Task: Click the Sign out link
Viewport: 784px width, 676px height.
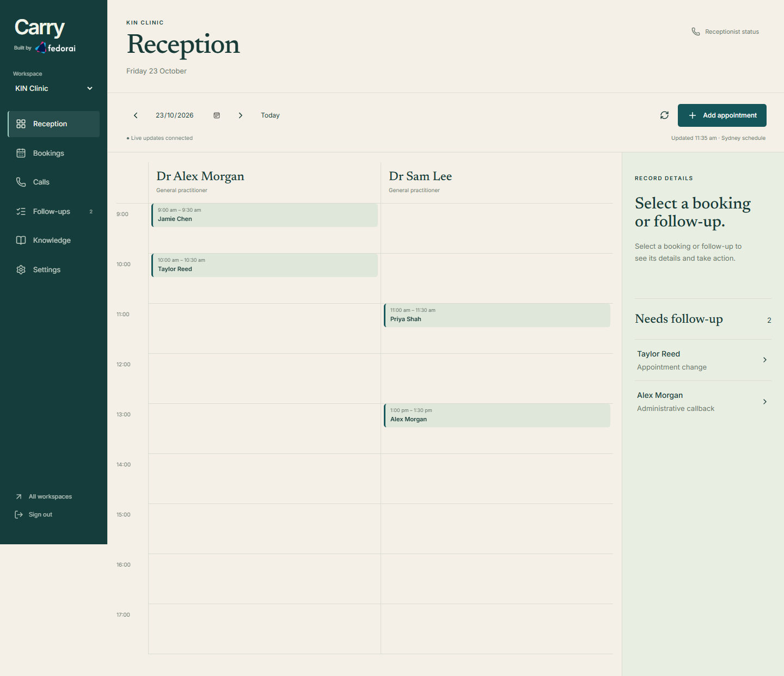Action: tap(34, 515)
